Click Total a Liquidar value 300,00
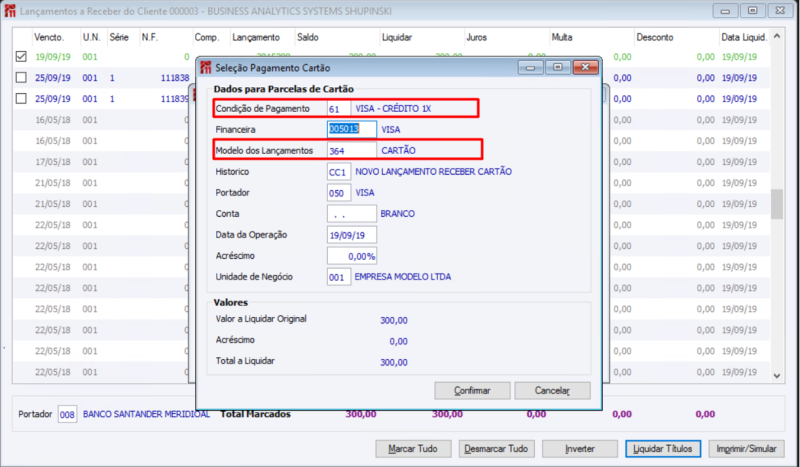This screenshot has width=800, height=467. coord(394,362)
